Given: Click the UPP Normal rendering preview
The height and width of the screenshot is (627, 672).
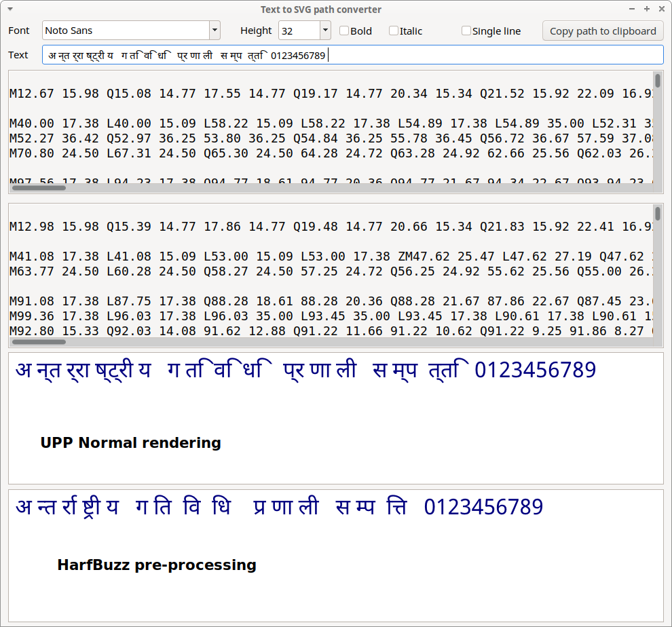Looking at the screenshot, I should tap(335, 417).
